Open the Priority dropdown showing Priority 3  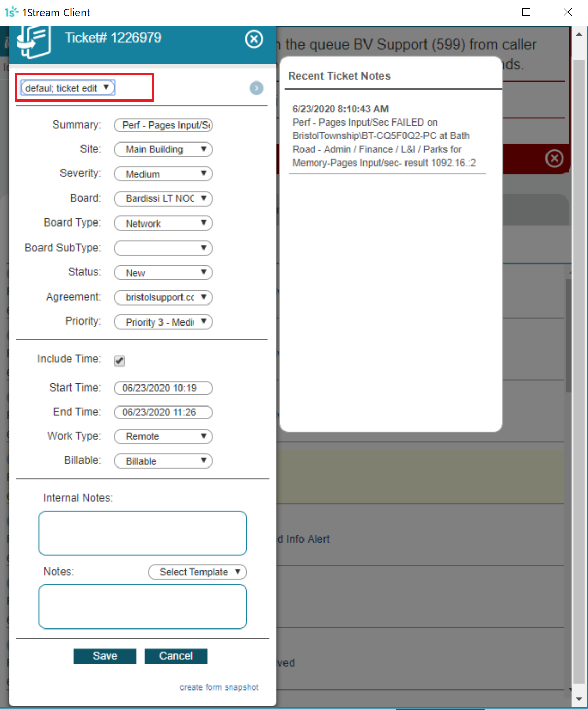(163, 322)
